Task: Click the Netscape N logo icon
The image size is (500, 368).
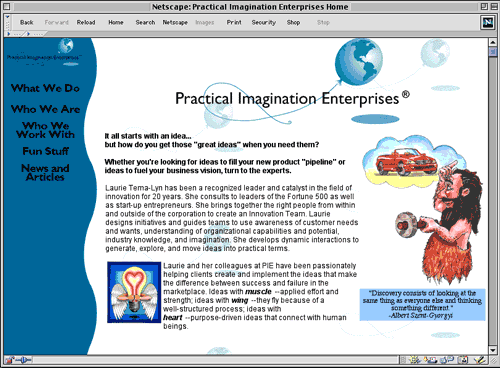Action: click(x=488, y=22)
